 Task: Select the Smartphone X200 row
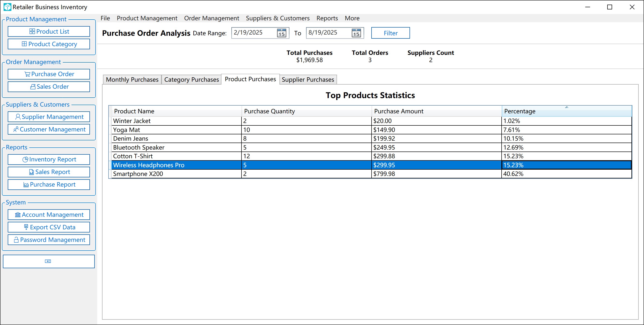pyautogui.click(x=175, y=174)
